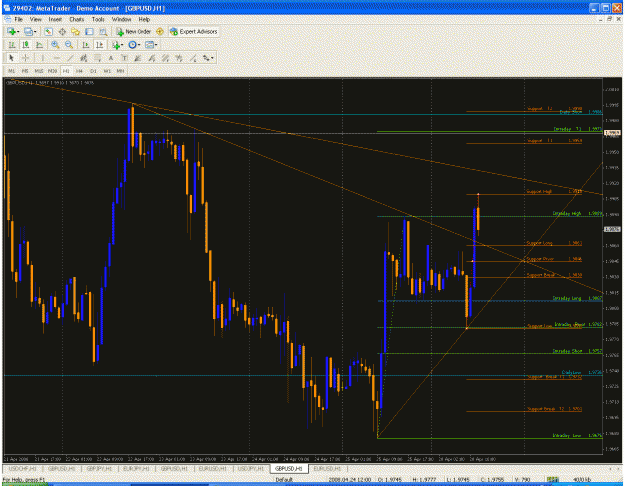The height and width of the screenshot is (486, 625).
Task: Click the Default profile in status bar
Action: [x=284, y=479]
